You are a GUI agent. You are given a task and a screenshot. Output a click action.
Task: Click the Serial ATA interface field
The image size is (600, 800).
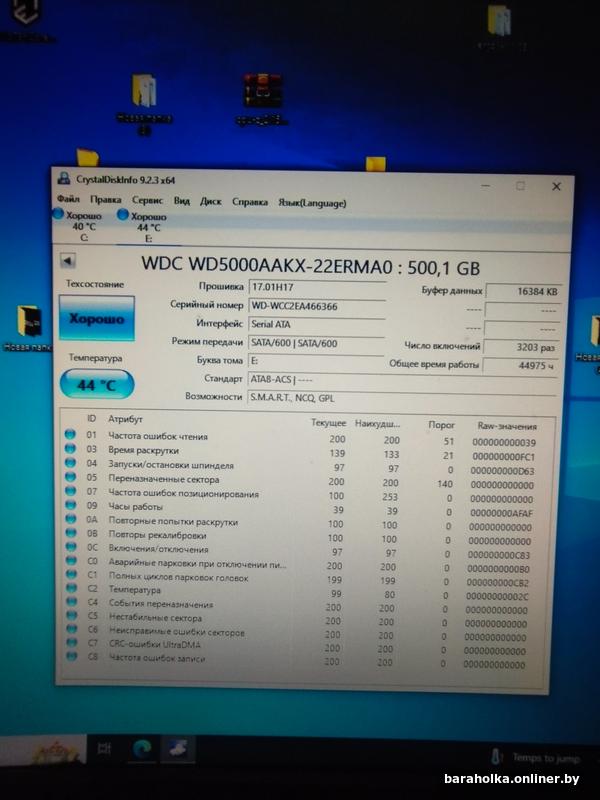[316, 324]
